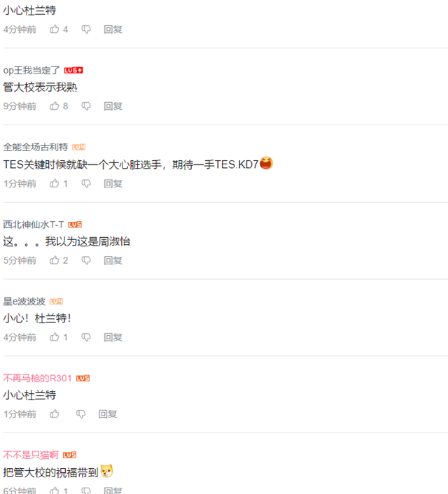Open profile of user op王我当定了
The width and height of the screenshot is (448, 494).
coord(31,70)
